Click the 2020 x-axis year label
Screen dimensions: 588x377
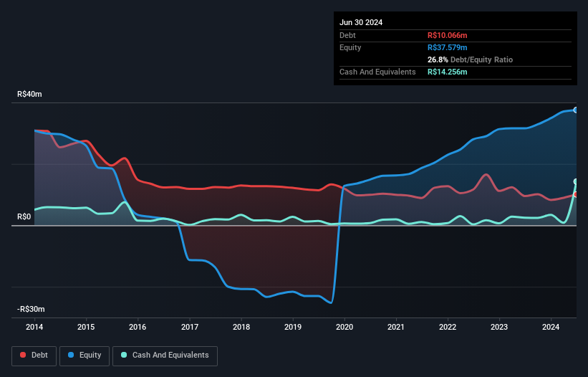pyautogui.click(x=344, y=327)
